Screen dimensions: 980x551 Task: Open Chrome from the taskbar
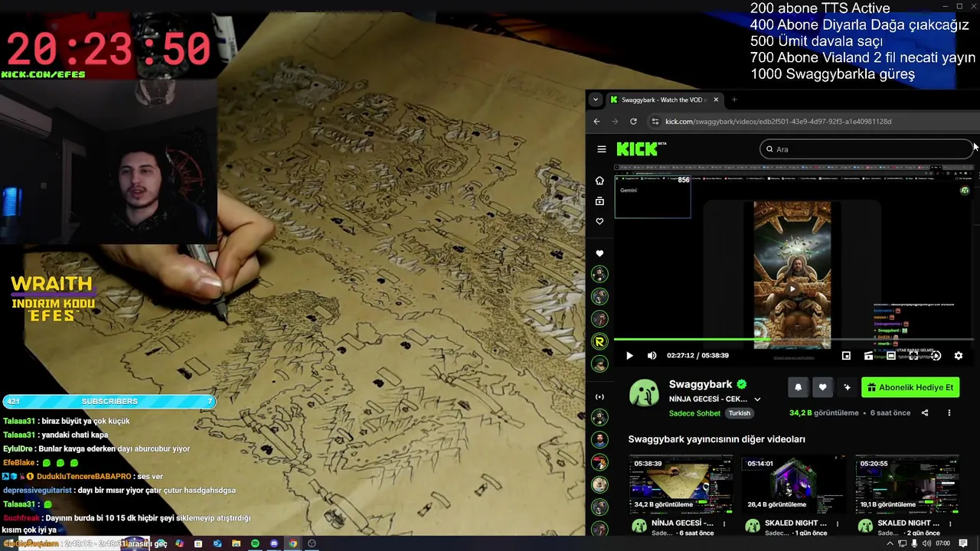(292, 543)
